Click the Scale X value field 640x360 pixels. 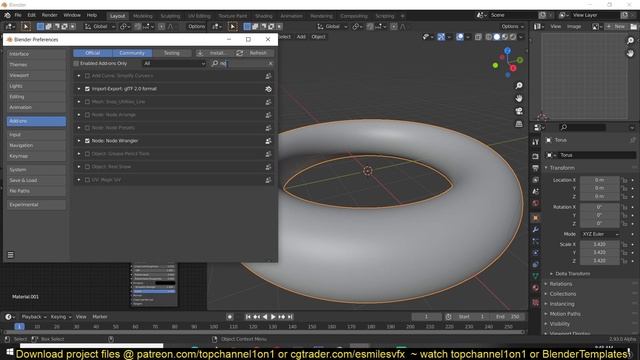(x=600, y=244)
